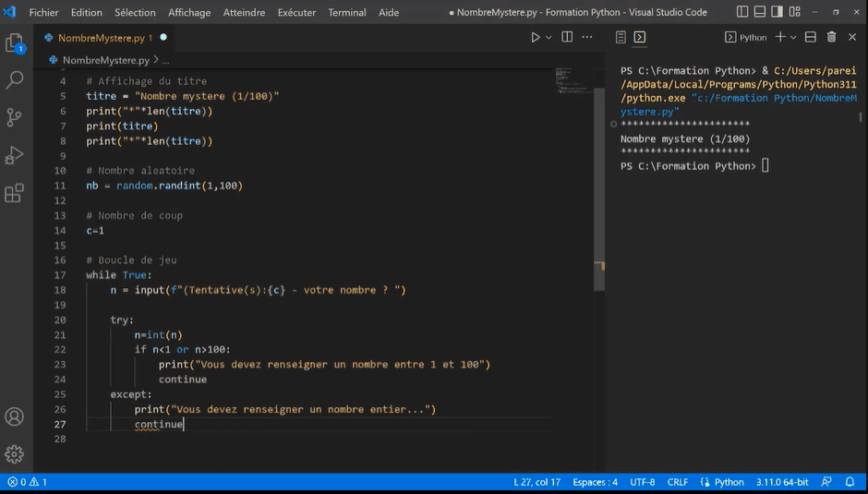Kill the terminal with trash icon
Screen dimensions: 868x494
click(831, 37)
